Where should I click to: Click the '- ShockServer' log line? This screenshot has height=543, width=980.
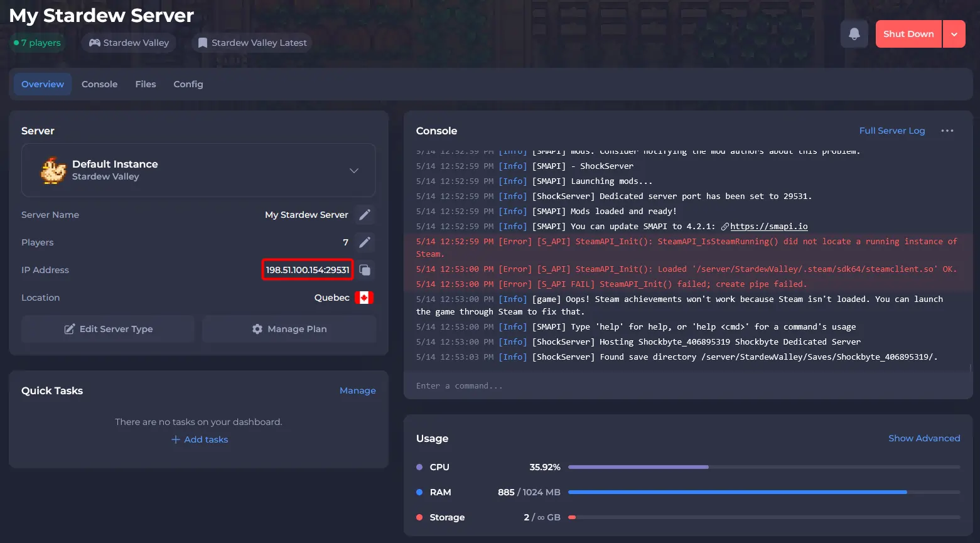[525, 166]
